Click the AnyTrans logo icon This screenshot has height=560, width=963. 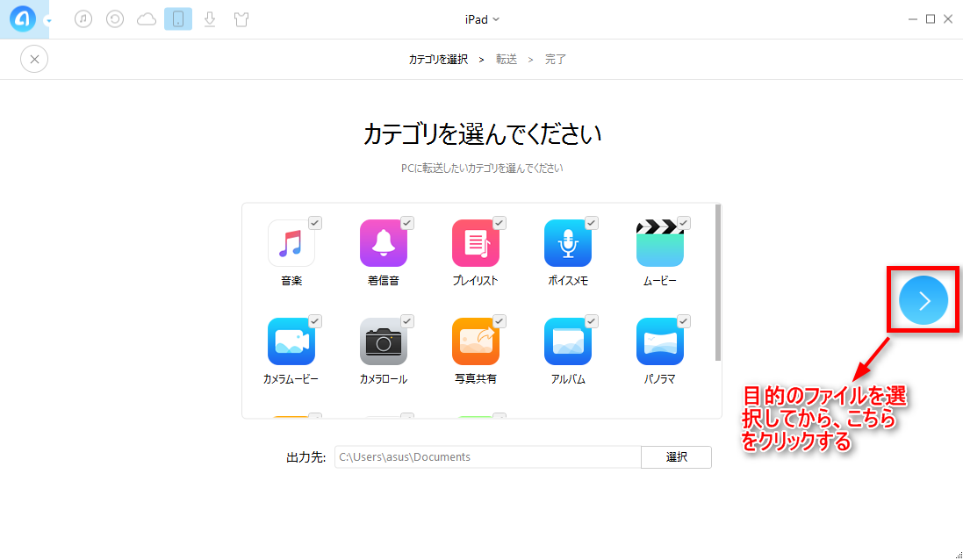(x=23, y=19)
